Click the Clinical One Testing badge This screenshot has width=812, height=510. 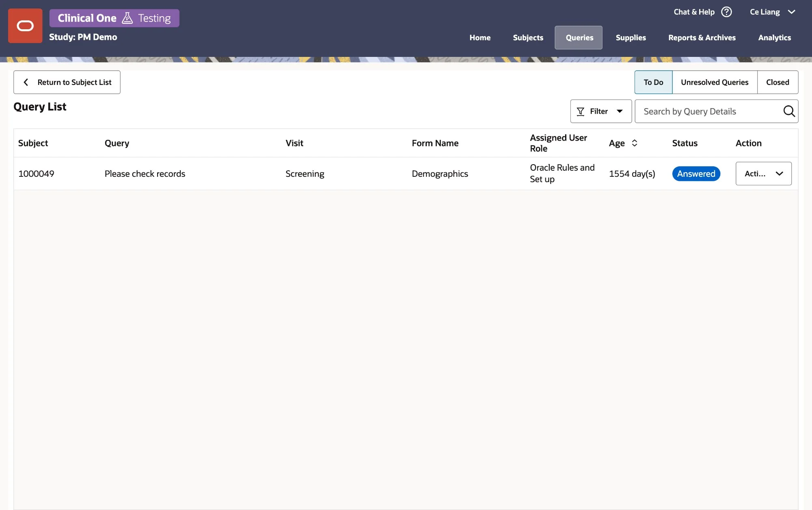[x=114, y=18]
